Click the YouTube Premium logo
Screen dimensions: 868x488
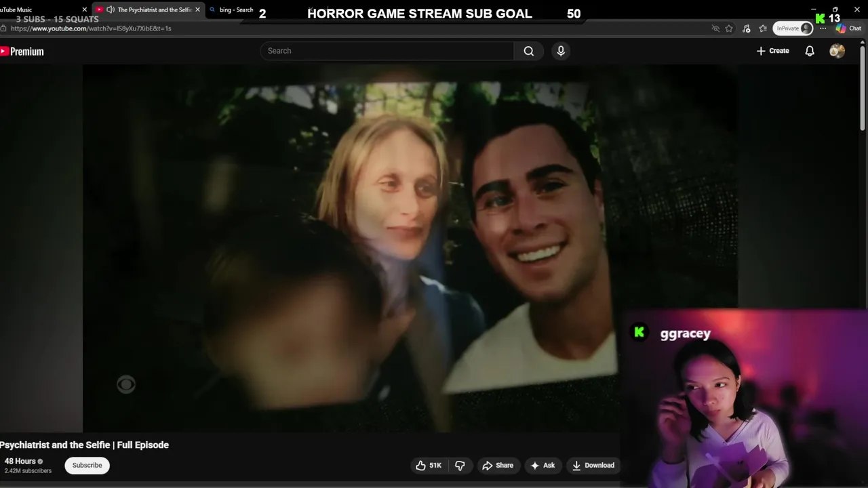(x=22, y=52)
